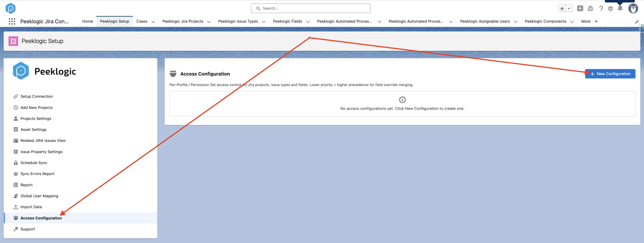Open the Notifications bell icon
Image resolution: width=644 pixels, height=243 pixels.
click(x=620, y=8)
